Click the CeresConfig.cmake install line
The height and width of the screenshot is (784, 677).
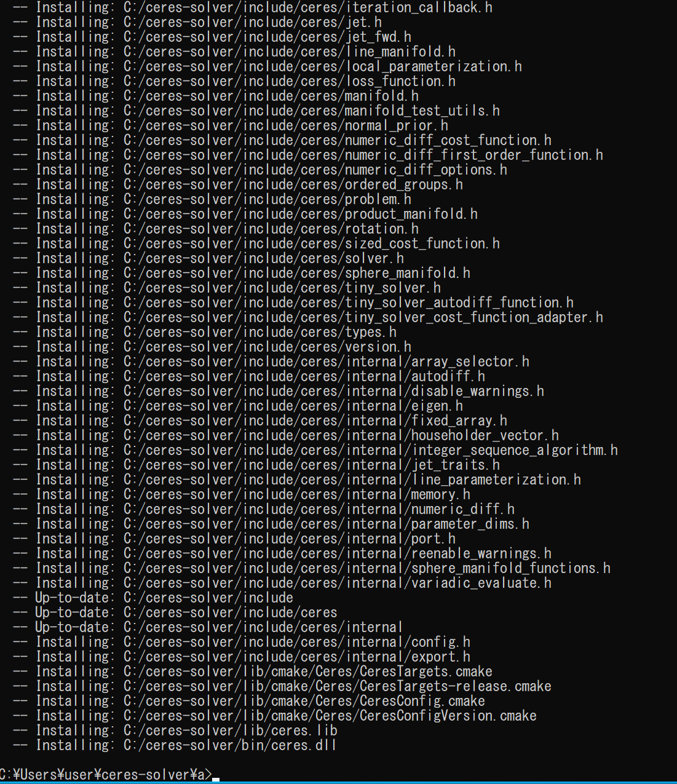point(248,701)
